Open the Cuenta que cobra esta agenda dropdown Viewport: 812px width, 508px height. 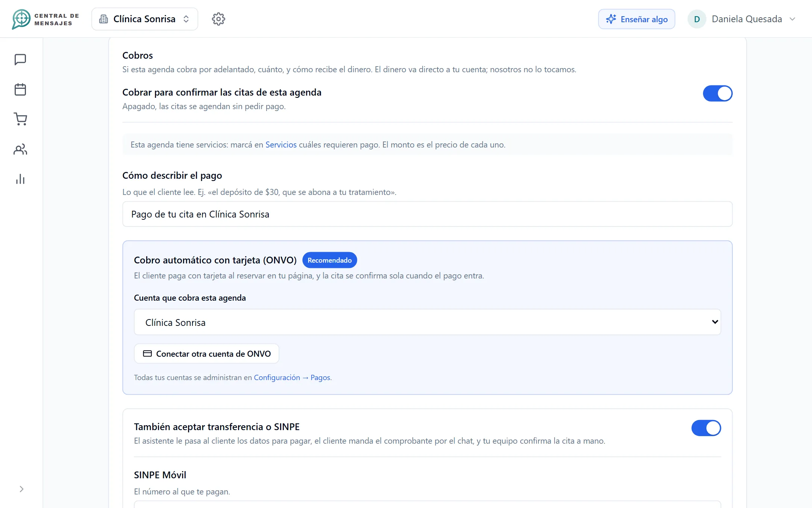click(427, 322)
